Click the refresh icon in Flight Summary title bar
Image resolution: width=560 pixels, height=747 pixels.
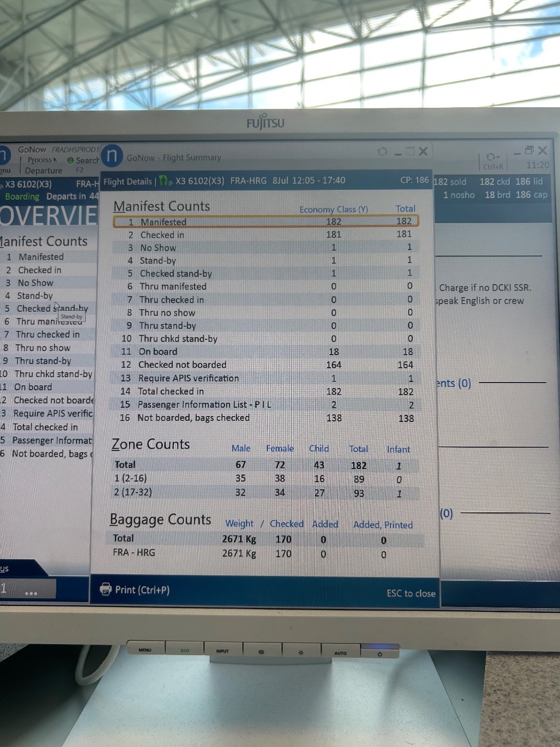pos(382,152)
